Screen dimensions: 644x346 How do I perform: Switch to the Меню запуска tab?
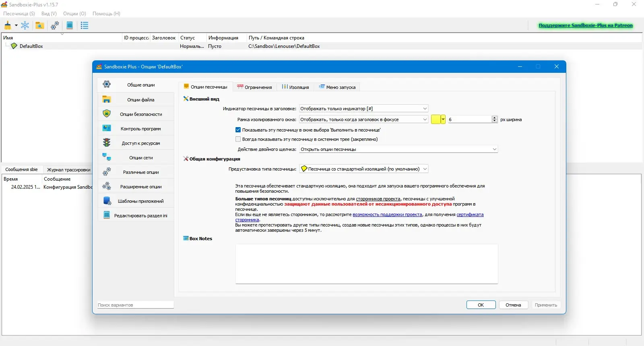pyautogui.click(x=337, y=87)
